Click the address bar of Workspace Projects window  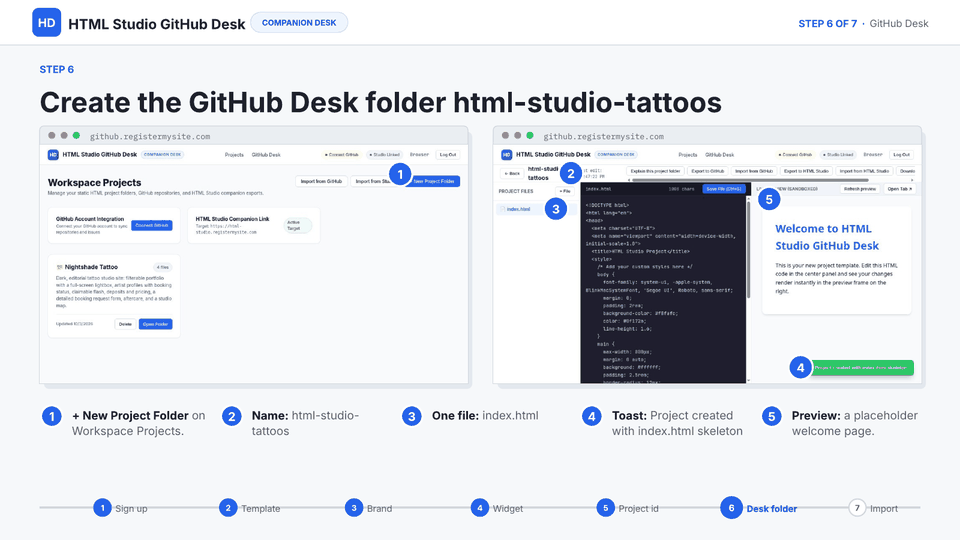pyautogui.click(x=150, y=136)
